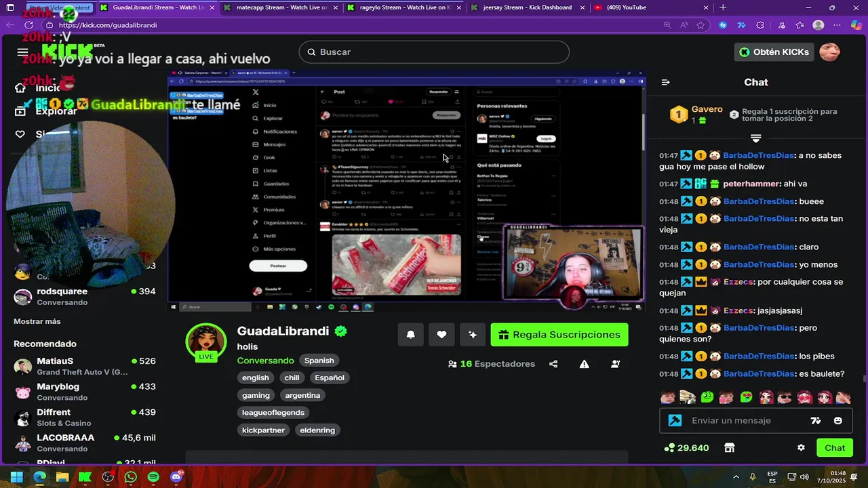Open chat settings gear icon
The height and width of the screenshot is (488, 868).
[x=801, y=448]
